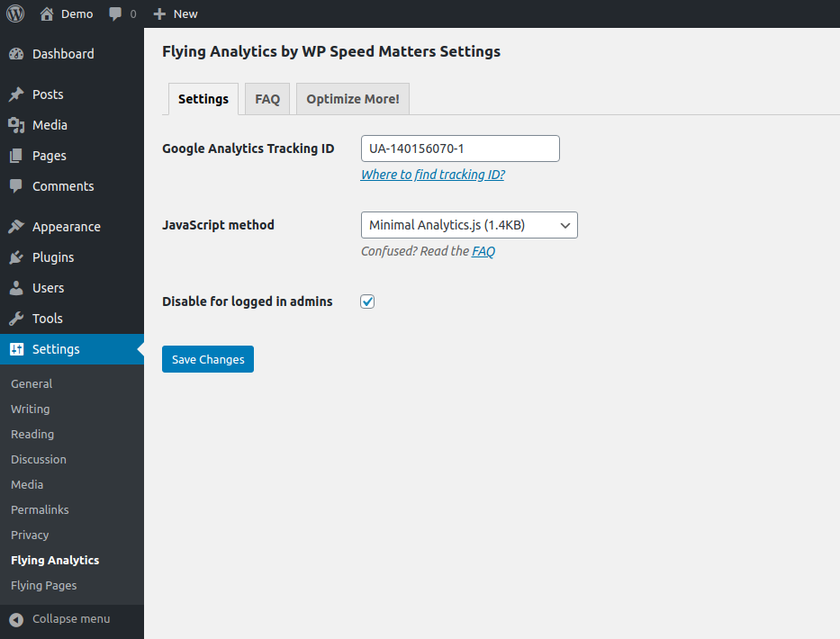Switch to the FAQ tab
The image size is (840, 639).
point(266,98)
